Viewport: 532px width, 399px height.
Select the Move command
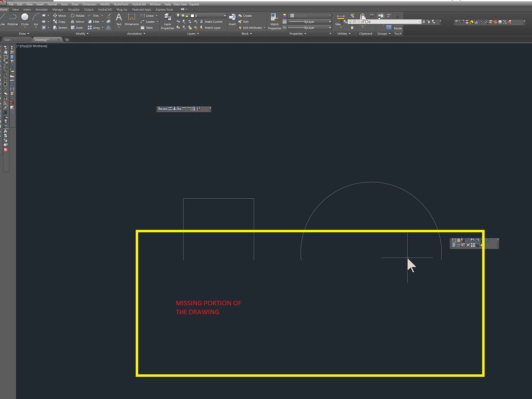click(60, 15)
